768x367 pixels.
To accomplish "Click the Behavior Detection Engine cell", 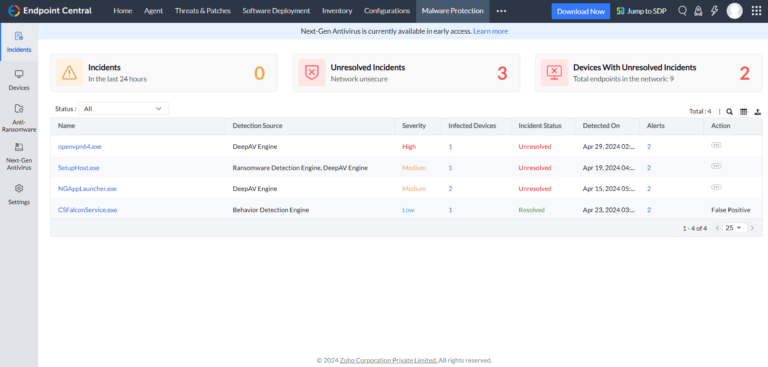I will tap(270, 210).
